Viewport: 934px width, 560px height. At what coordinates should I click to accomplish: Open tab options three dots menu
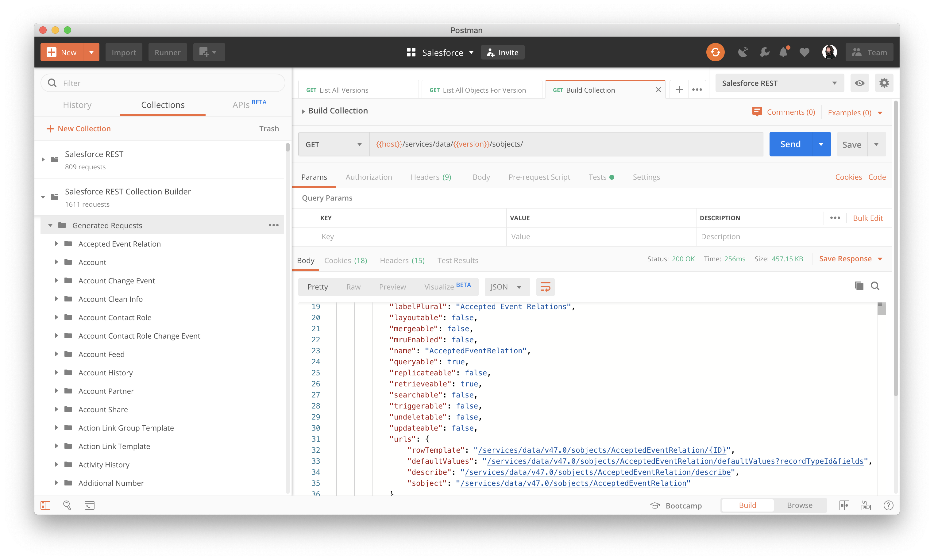pyautogui.click(x=697, y=90)
